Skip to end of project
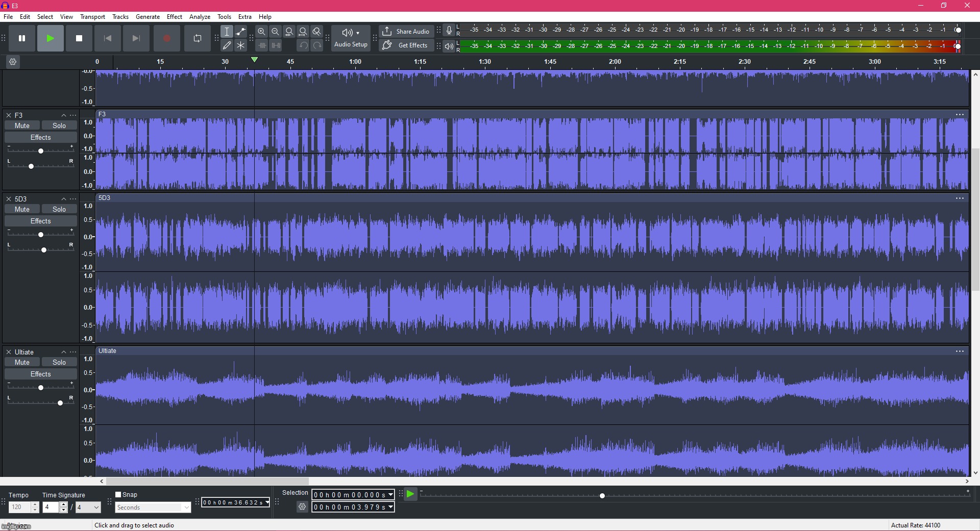 pyautogui.click(x=136, y=38)
